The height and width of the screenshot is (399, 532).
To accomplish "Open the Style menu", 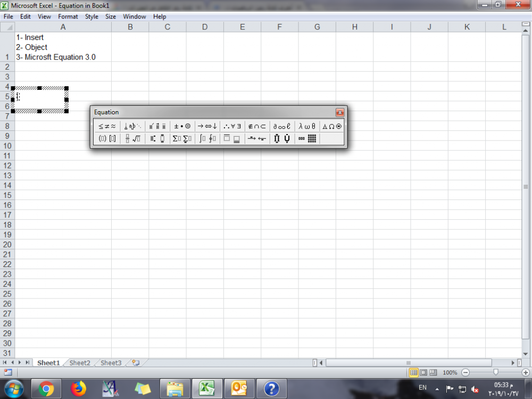I will pos(92,16).
